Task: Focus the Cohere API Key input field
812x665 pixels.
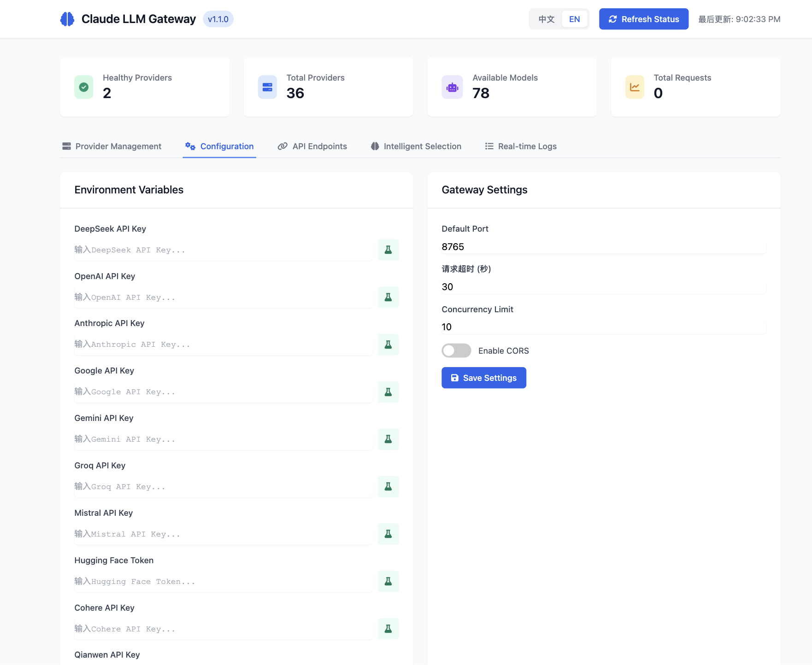Action: [224, 629]
